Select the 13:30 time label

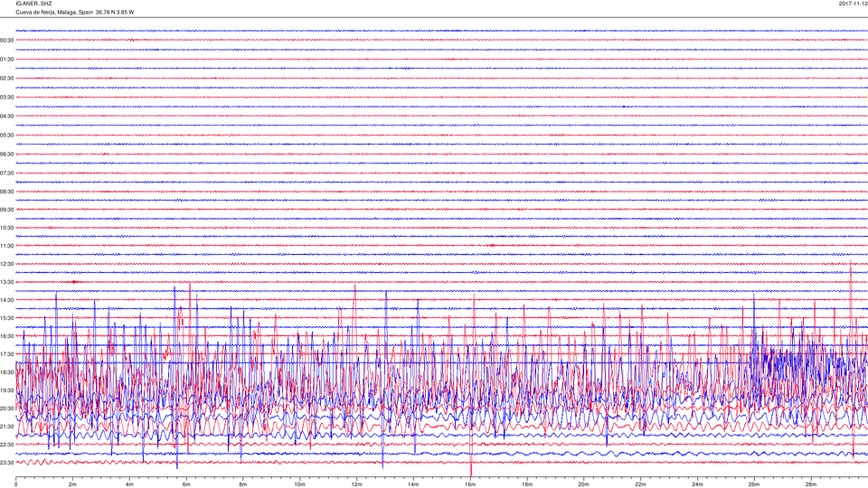(x=7, y=282)
